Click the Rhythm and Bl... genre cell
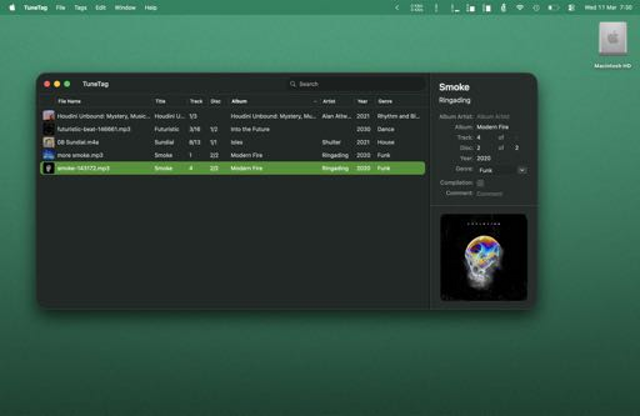640x416 pixels. click(398, 116)
